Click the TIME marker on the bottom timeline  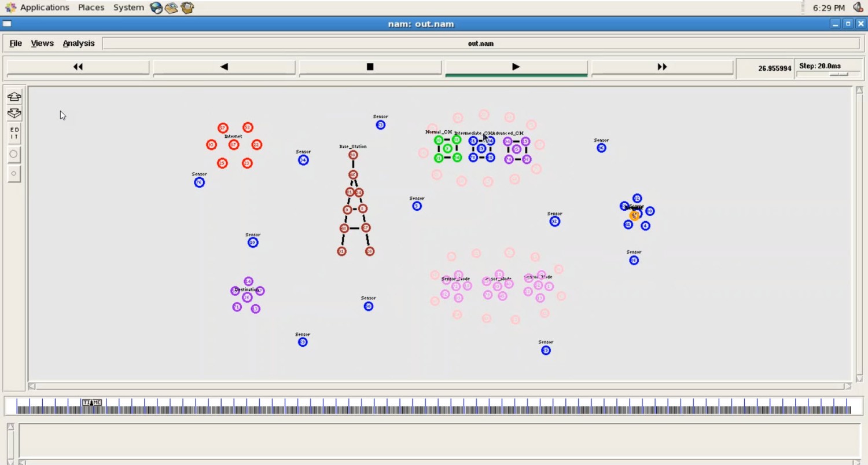point(91,402)
